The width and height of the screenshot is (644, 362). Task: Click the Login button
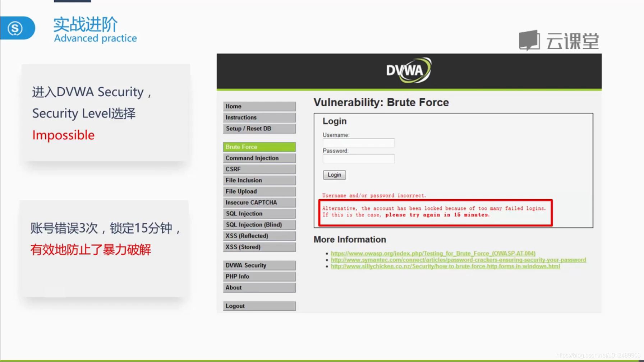(334, 175)
